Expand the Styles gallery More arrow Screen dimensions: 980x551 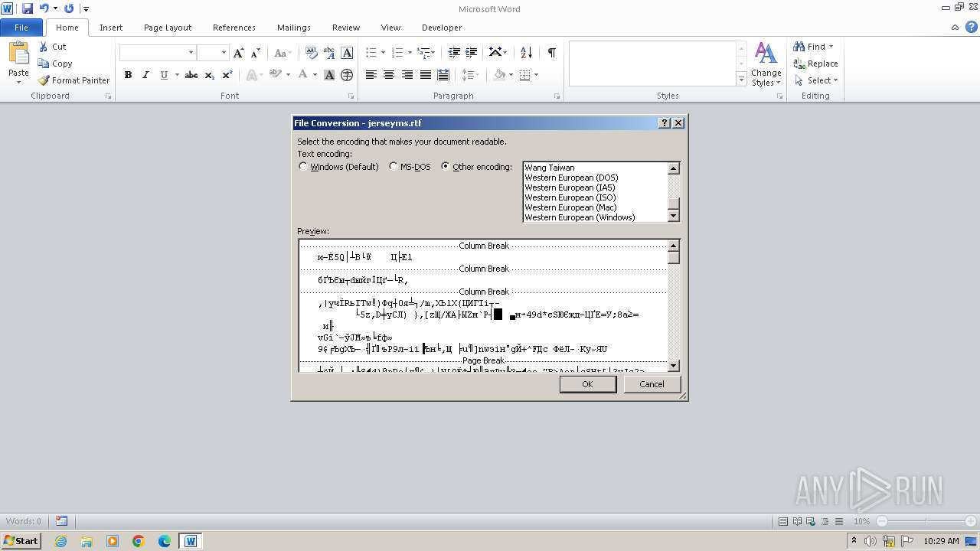pos(741,80)
